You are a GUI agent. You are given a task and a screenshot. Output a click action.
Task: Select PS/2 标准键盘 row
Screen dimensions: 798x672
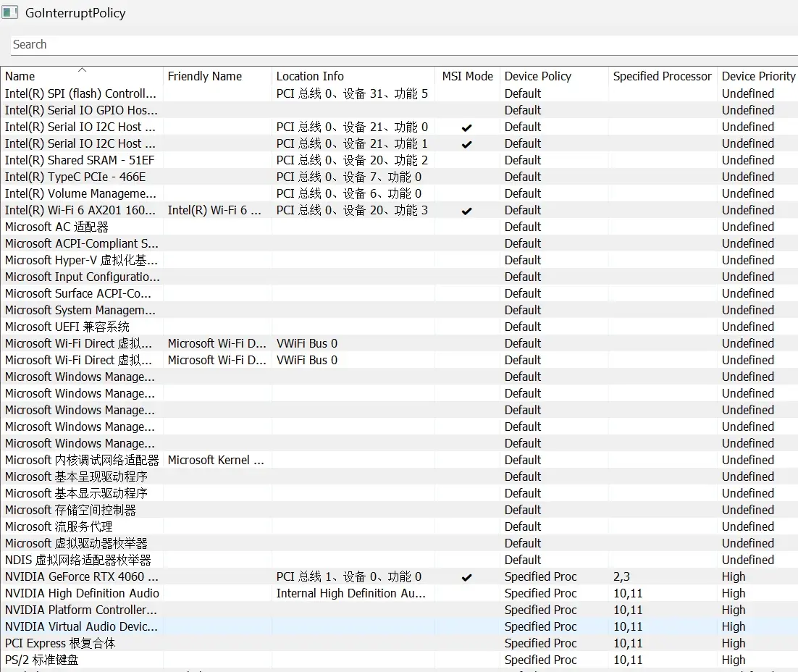pyautogui.click(x=399, y=660)
